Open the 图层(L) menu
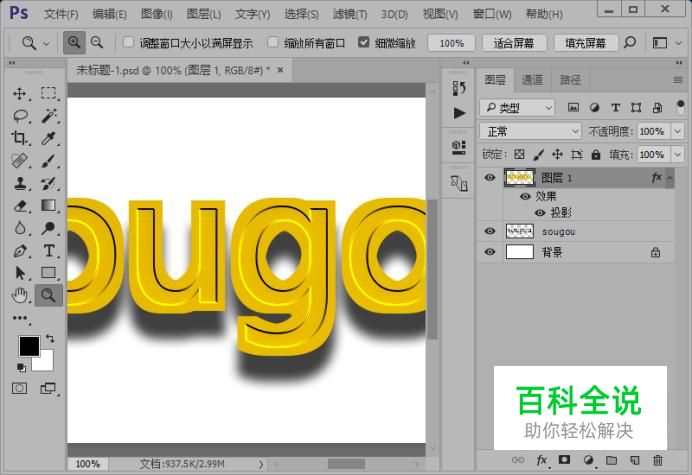This screenshot has height=475, width=692. 203,14
